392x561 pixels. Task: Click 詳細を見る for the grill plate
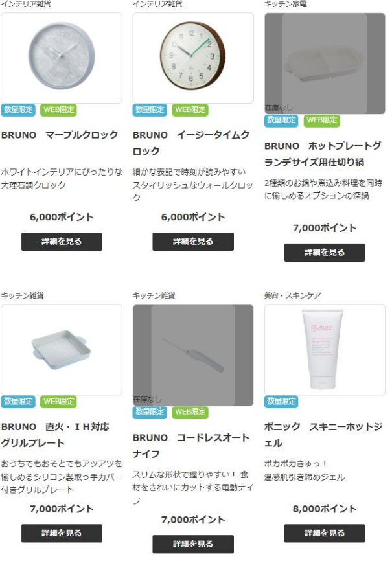point(62,533)
